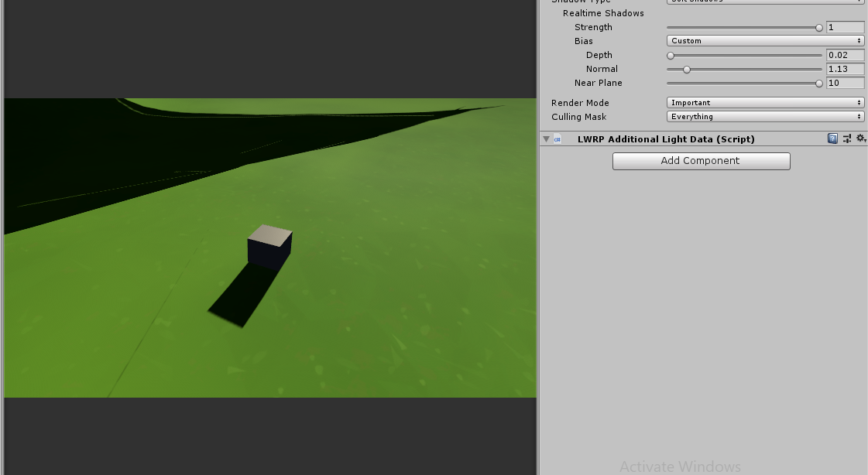Click the Depth bias slider handle
Image resolution: width=868 pixels, height=475 pixels.
671,55
